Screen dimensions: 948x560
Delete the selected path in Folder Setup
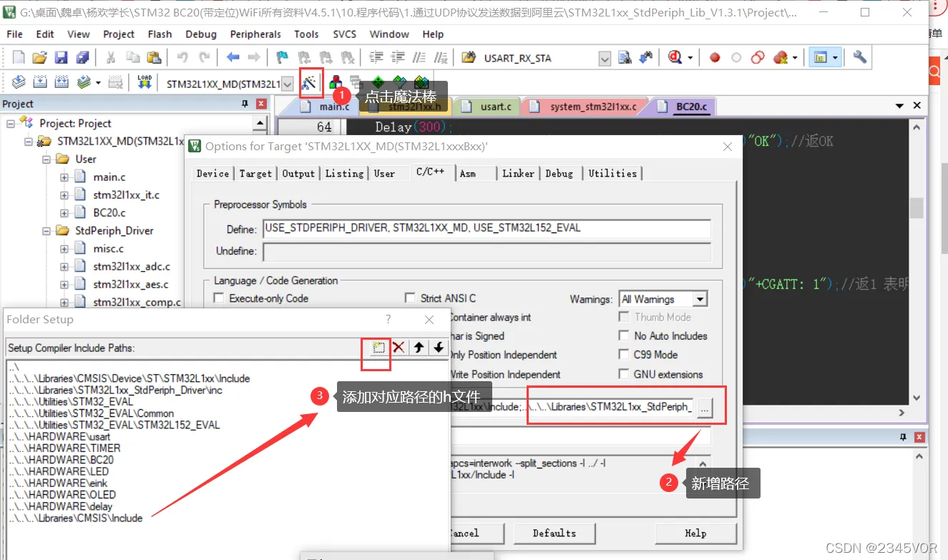[x=399, y=348]
